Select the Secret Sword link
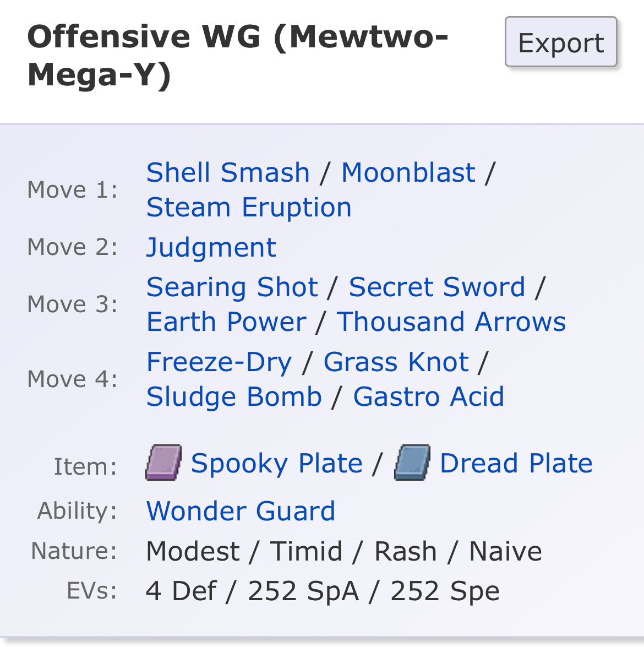 click(x=437, y=287)
